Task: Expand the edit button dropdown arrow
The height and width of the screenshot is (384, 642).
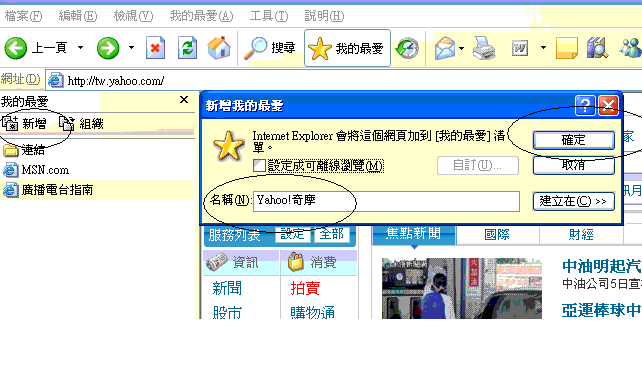Action: pyautogui.click(x=543, y=48)
